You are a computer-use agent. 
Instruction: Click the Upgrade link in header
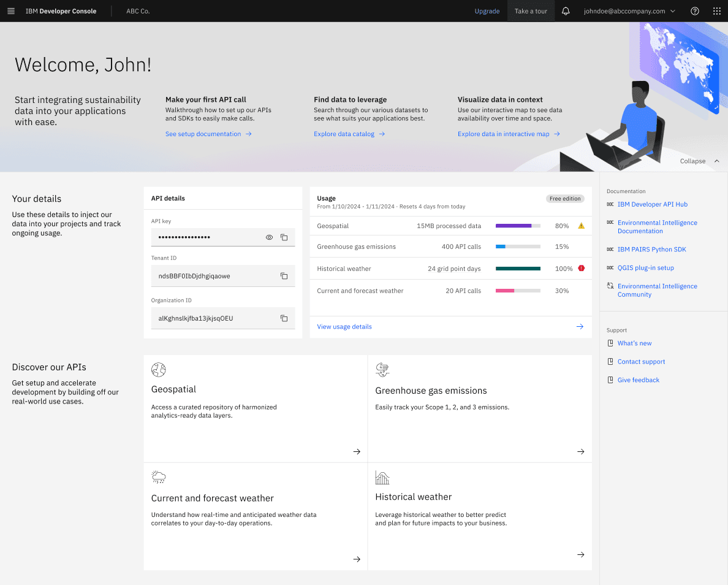pyautogui.click(x=487, y=11)
